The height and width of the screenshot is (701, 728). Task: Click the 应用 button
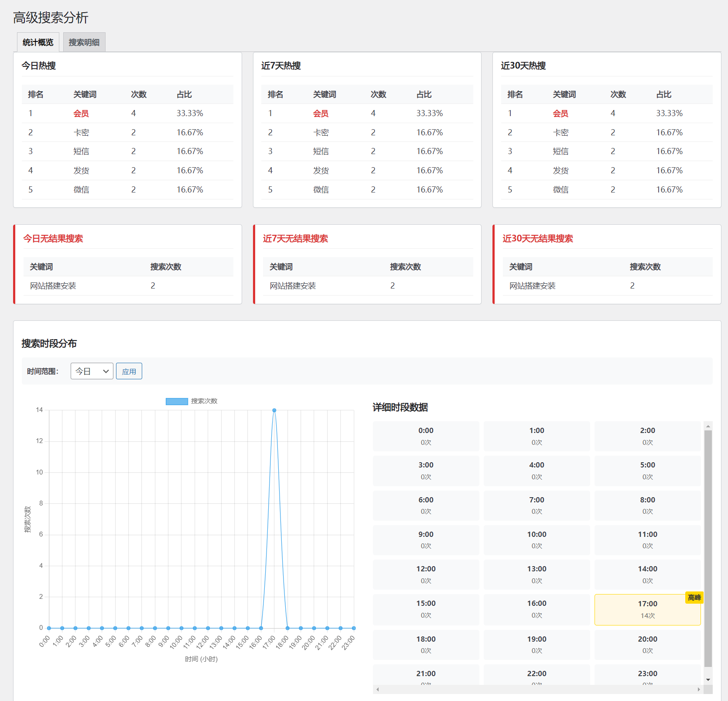point(129,371)
